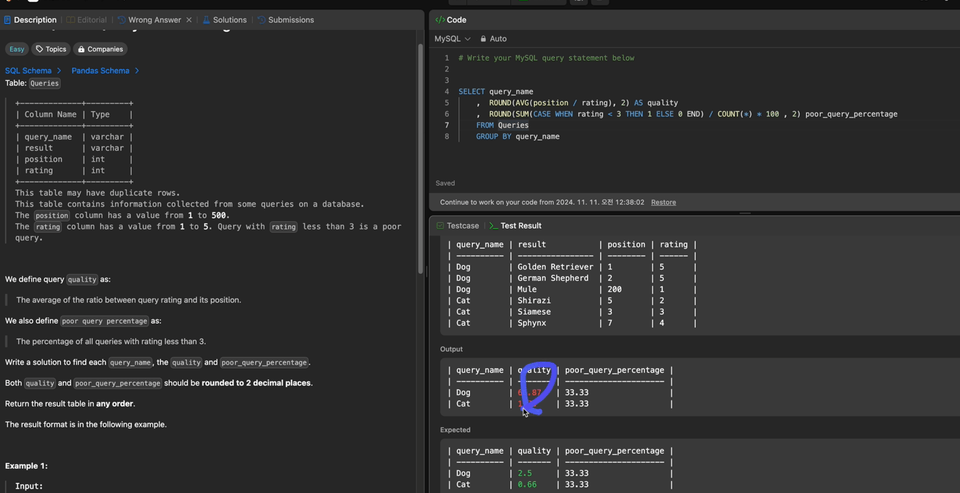Select the Test Result tab
The height and width of the screenshot is (493, 960).
(x=515, y=225)
